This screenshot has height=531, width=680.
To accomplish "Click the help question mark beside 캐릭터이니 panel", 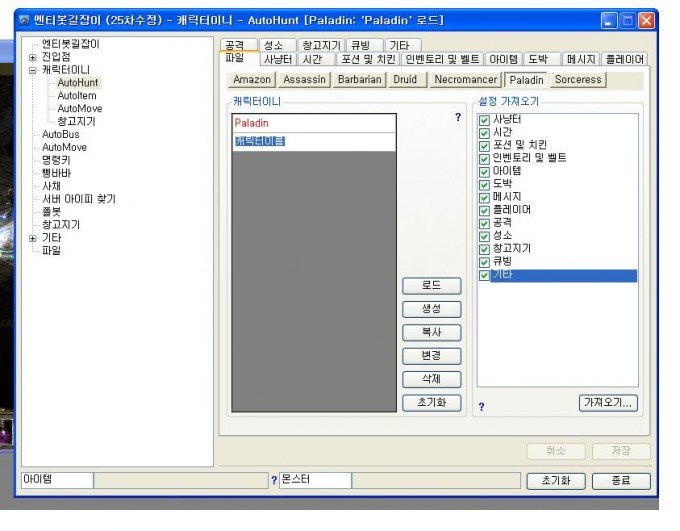I will (x=458, y=117).
